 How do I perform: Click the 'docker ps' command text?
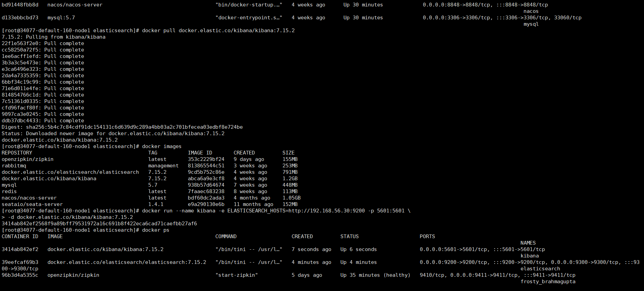coord(156,230)
